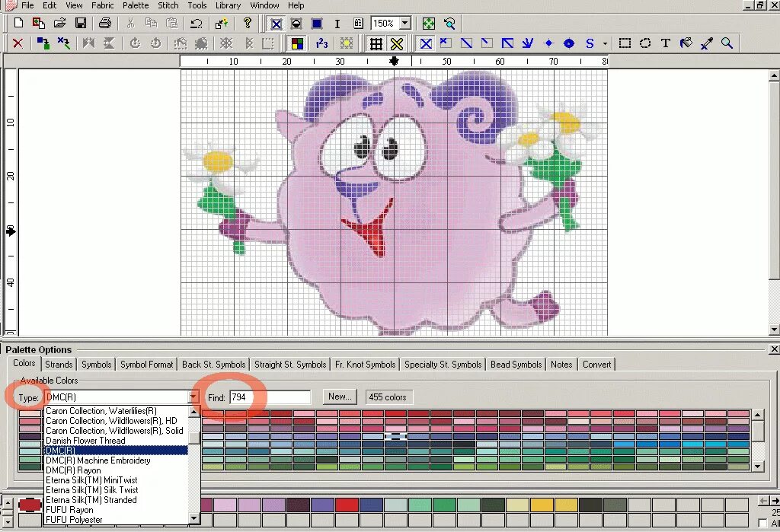Close the Palette Options panel
The width and height of the screenshot is (780, 532).
point(774,349)
